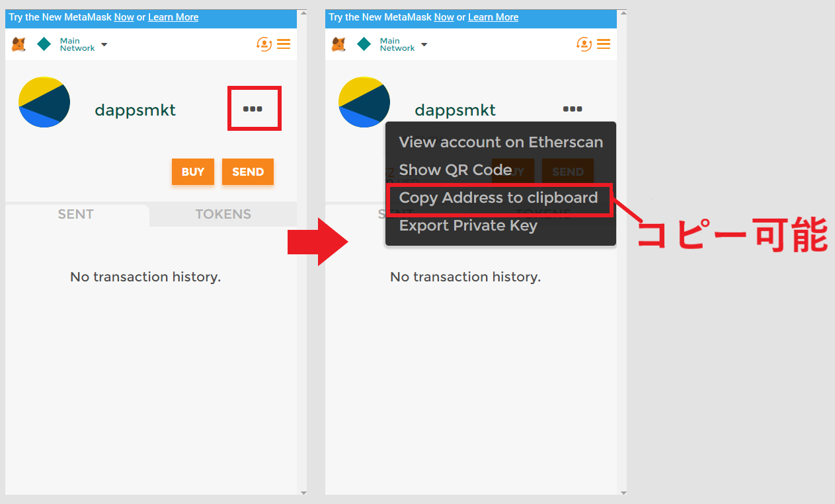The height and width of the screenshot is (504, 835).
Task: Select Copy Address to clipboard
Action: [x=498, y=198]
